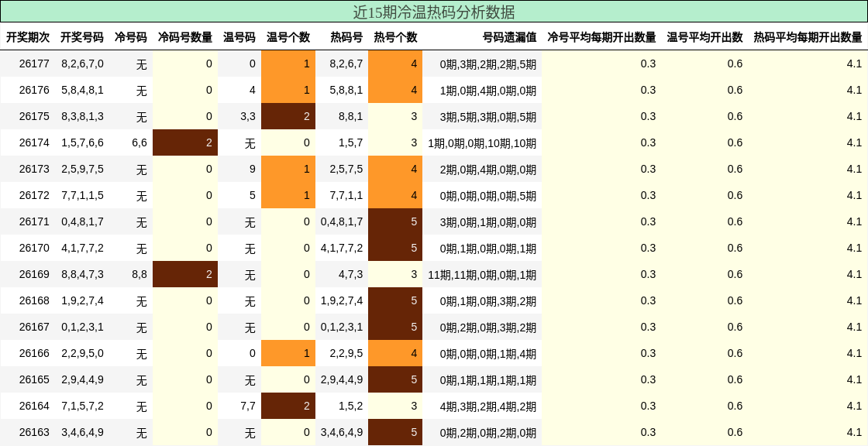Click hot average 4.1 in row 26177
The image size is (868, 446).
(x=854, y=63)
